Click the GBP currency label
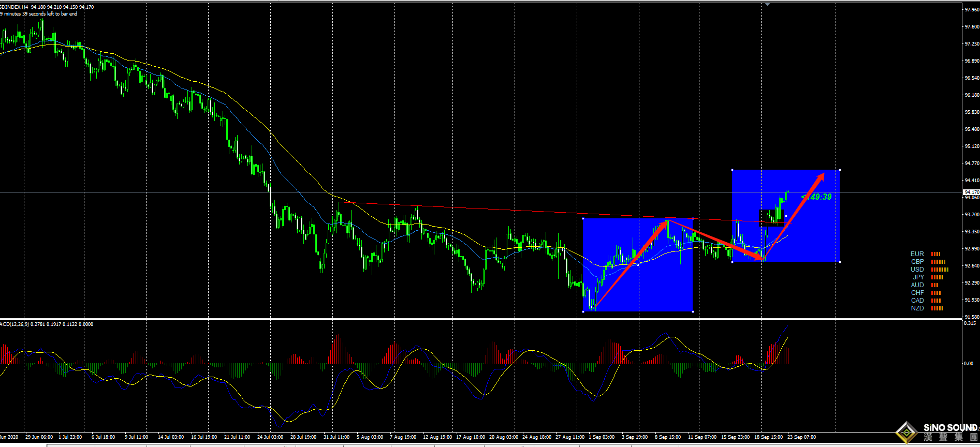 tap(917, 262)
